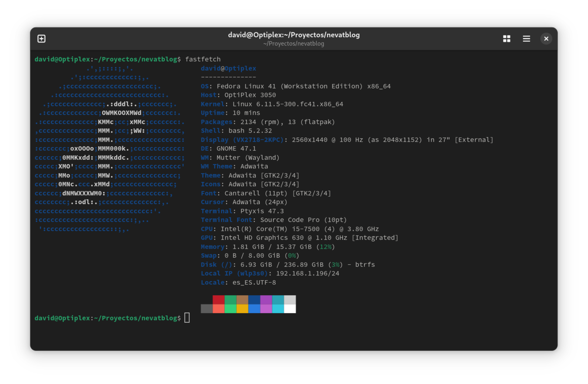The height and width of the screenshot is (384, 588).
Task: Click the dark purple swatch in top row
Action: [266, 300]
